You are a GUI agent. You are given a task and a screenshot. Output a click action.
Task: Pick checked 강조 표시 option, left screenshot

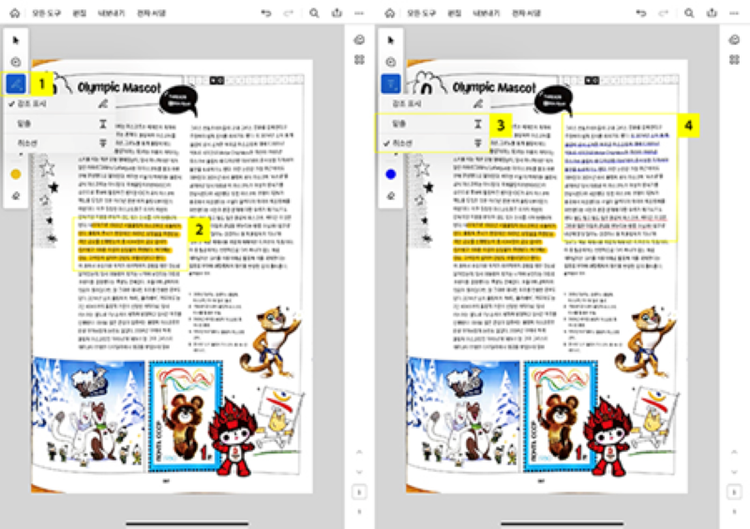[58, 103]
